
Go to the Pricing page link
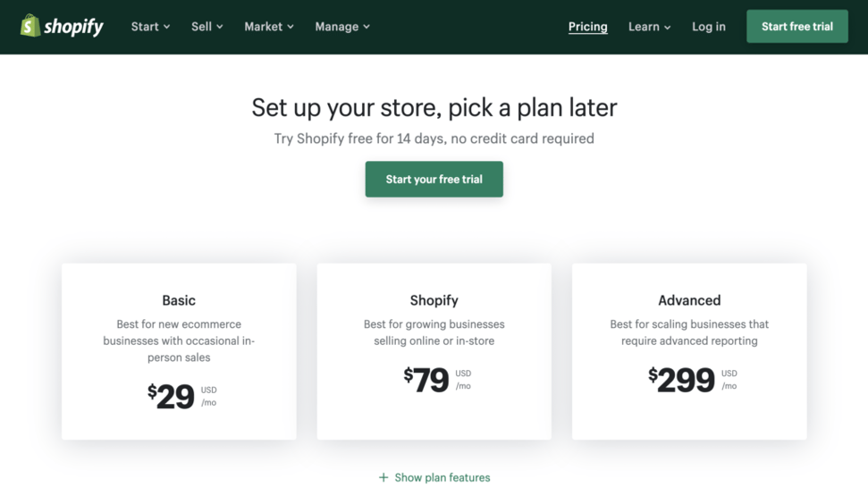tap(587, 27)
